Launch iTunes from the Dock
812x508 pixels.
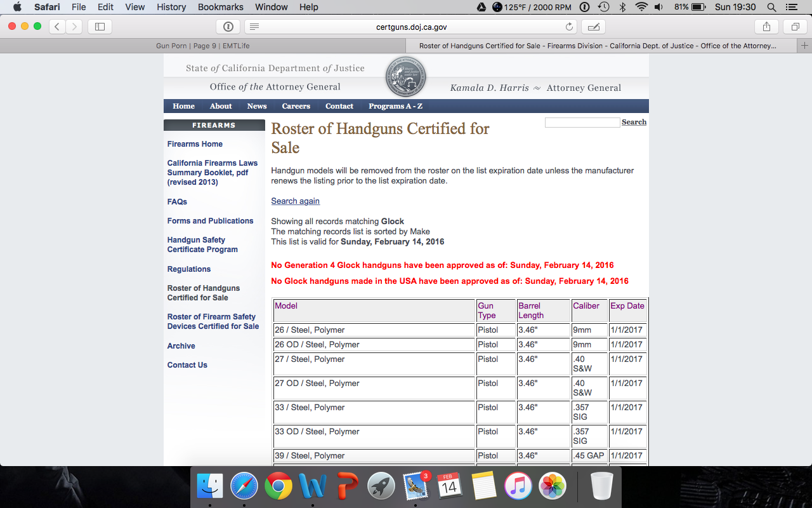point(518,486)
